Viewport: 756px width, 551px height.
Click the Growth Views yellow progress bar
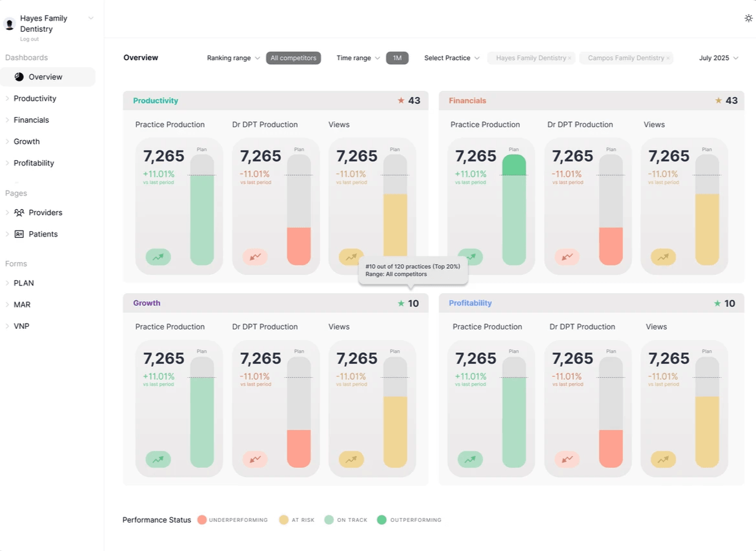pyautogui.click(x=395, y=432)
